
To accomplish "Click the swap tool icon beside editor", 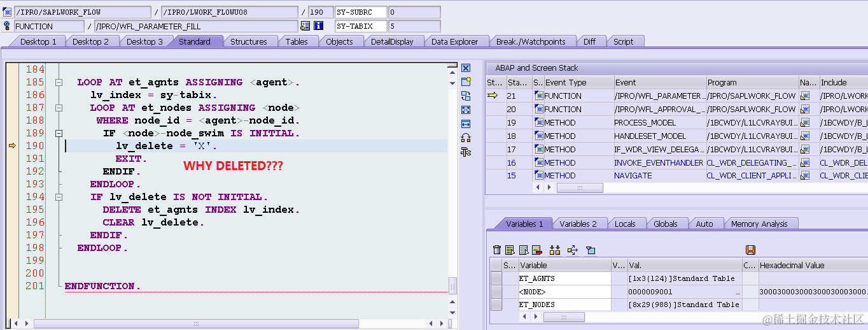I will point(466,96).
